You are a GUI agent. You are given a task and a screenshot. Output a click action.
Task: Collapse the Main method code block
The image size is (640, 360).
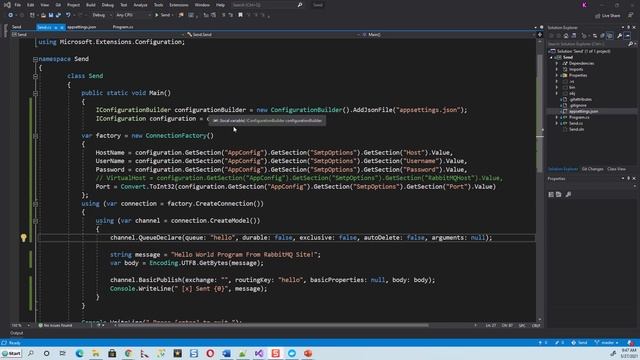[36, 93]
